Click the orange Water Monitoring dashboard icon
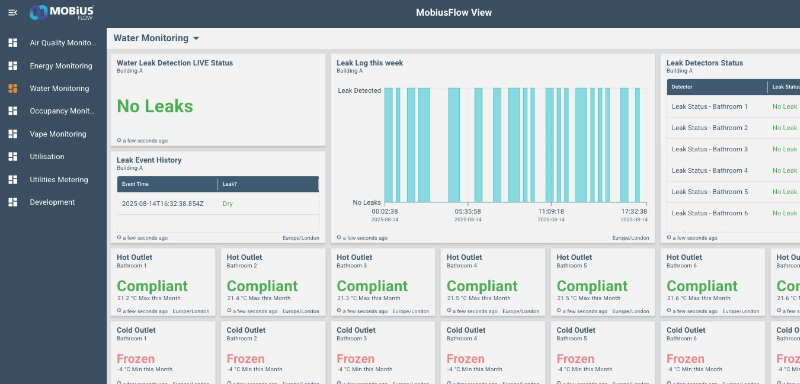800x384 pixels. pyautogui.click(x=13, y=88)
